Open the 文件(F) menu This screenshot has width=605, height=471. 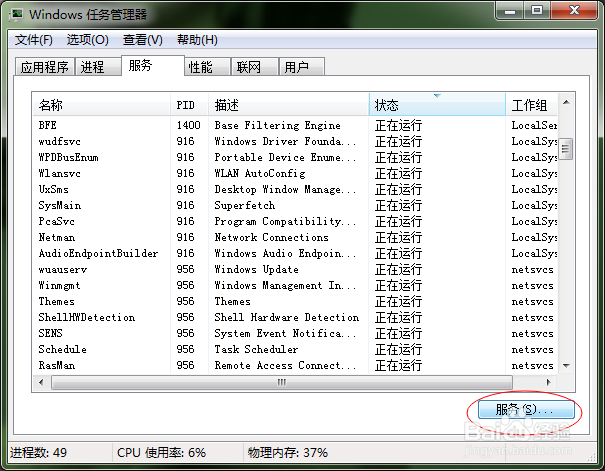(x=34, y=40)
